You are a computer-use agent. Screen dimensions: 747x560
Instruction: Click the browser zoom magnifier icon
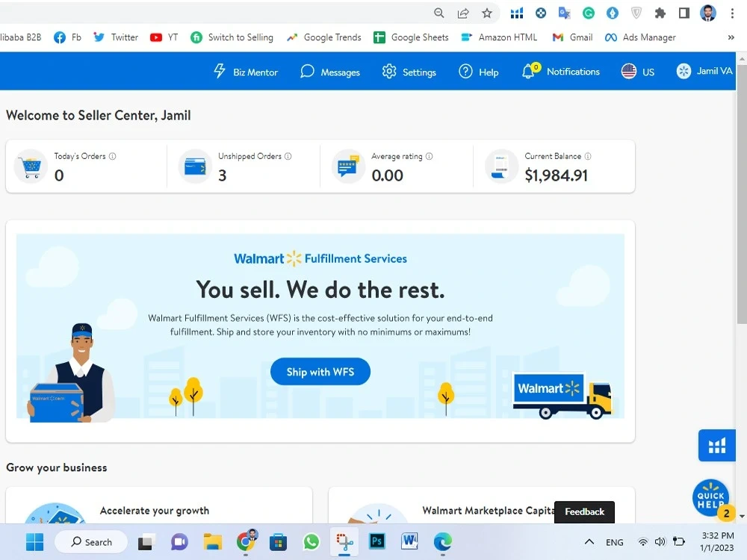point(439,13)
